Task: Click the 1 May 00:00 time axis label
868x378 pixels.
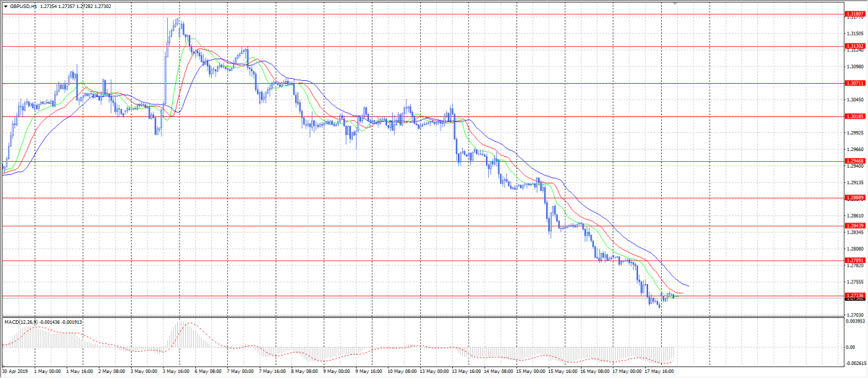Action: point(48,373)
